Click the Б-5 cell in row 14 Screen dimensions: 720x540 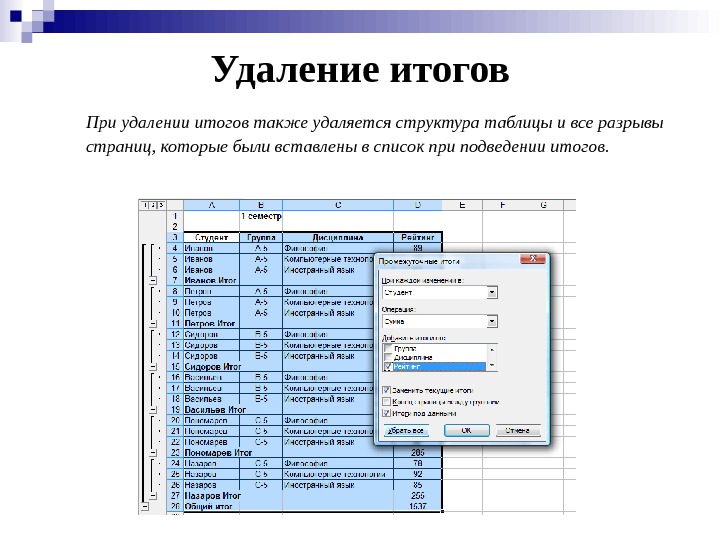point(261,356)
